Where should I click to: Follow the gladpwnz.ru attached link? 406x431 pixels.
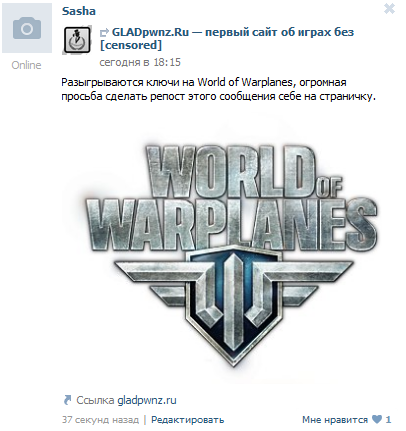click(147, 401)
